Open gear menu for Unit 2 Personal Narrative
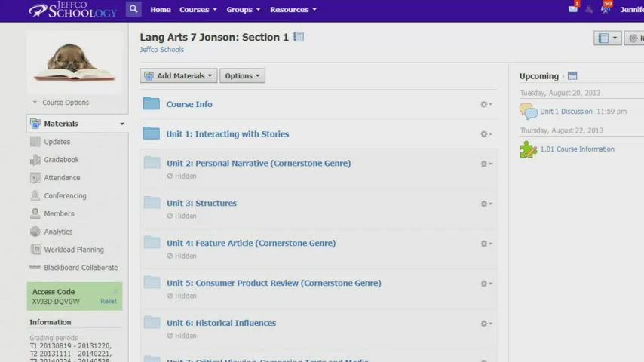Viewport: 644px width, 362px height. [486, 164]
